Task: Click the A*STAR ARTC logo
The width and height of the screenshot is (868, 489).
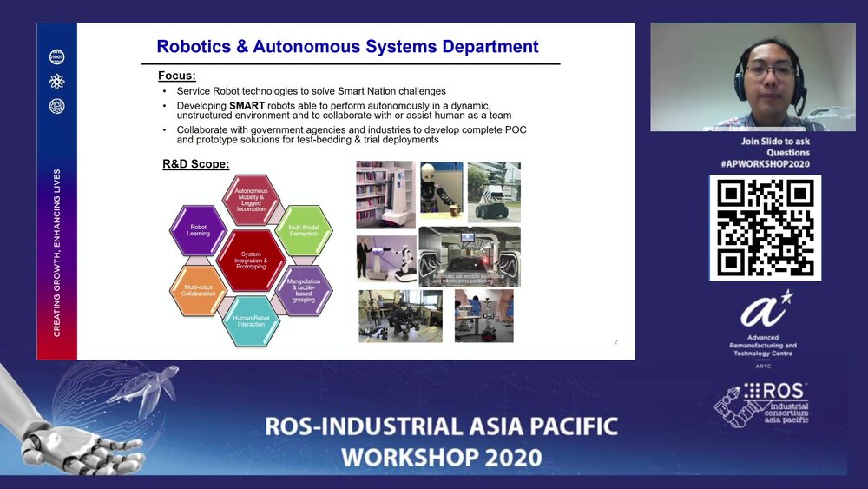Action: click(x=763, y=329)
